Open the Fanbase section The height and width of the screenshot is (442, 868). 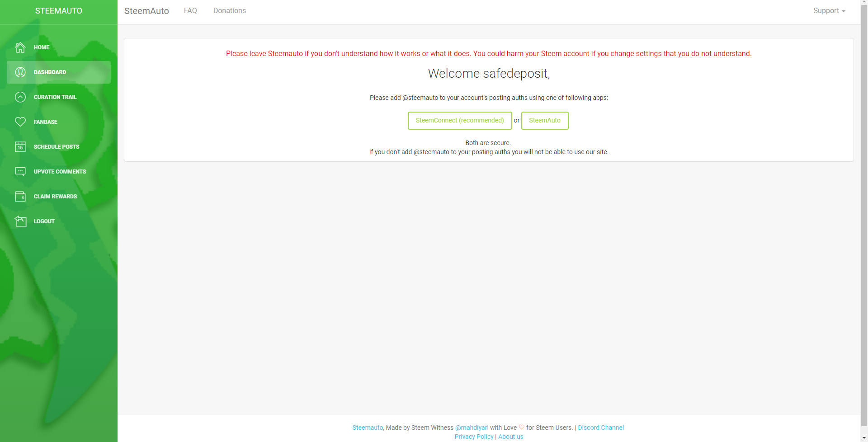[59, 122]
